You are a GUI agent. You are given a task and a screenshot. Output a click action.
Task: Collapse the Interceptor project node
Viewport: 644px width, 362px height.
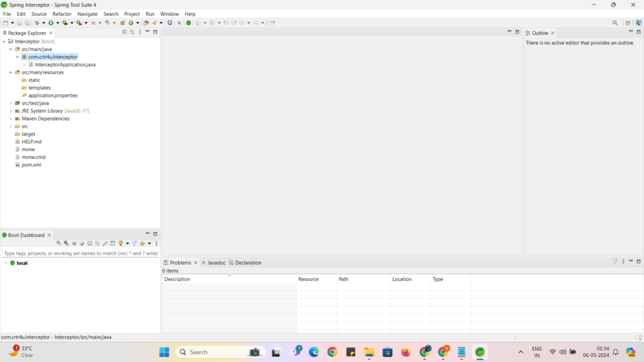tap(4, 41)
